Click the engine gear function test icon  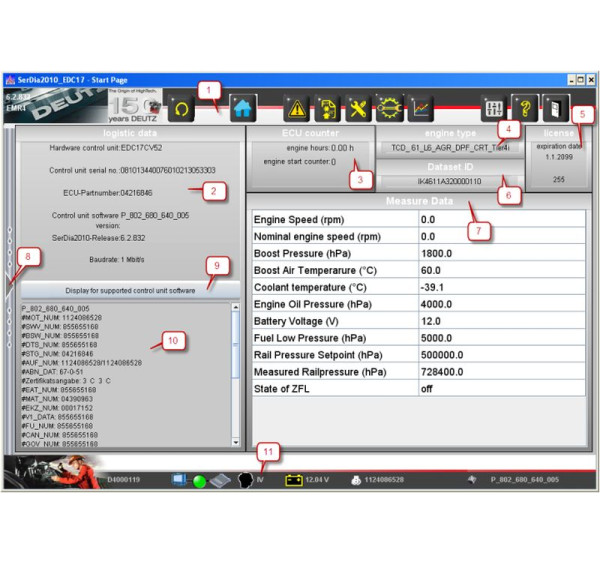click(389, 107)
